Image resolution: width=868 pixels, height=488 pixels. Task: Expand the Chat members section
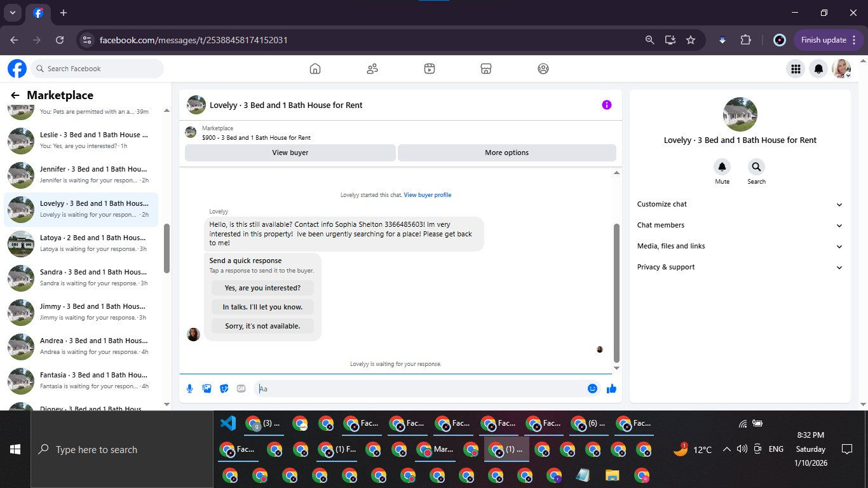[740, 225]
